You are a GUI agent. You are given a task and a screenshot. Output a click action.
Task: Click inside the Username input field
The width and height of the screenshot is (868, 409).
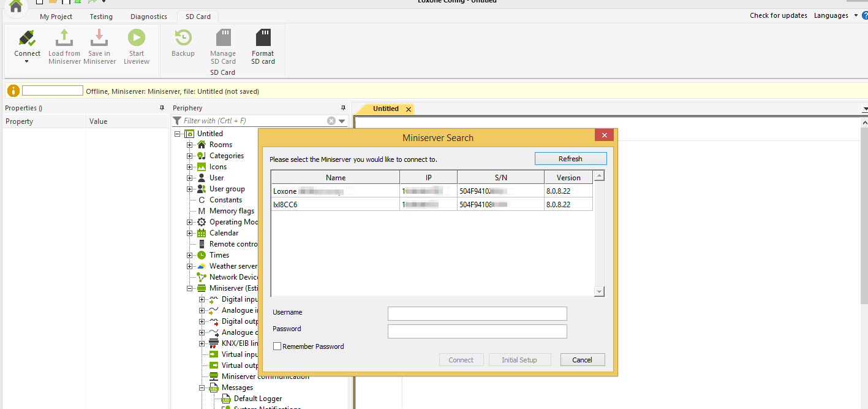477,313
